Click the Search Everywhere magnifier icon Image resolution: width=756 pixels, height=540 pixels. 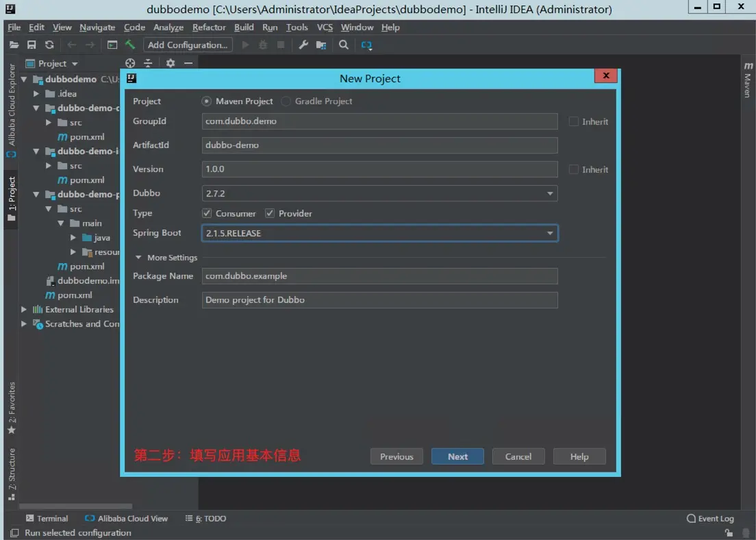tap(344, 45)
